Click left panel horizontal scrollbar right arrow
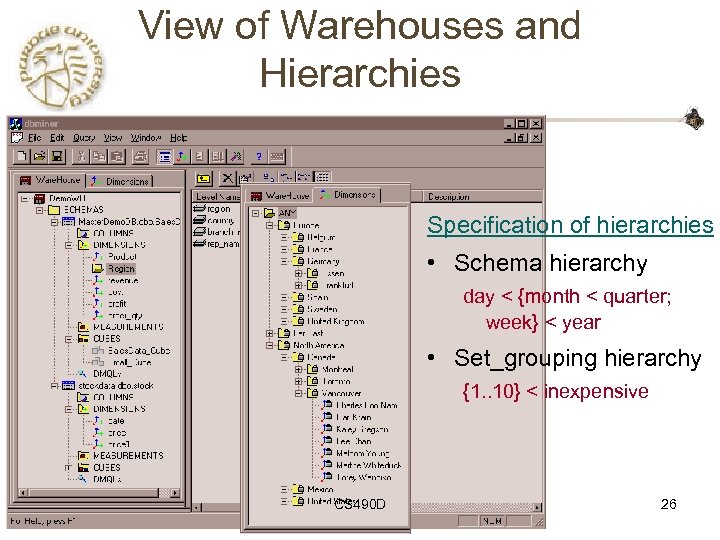 [x=174, y=493]
